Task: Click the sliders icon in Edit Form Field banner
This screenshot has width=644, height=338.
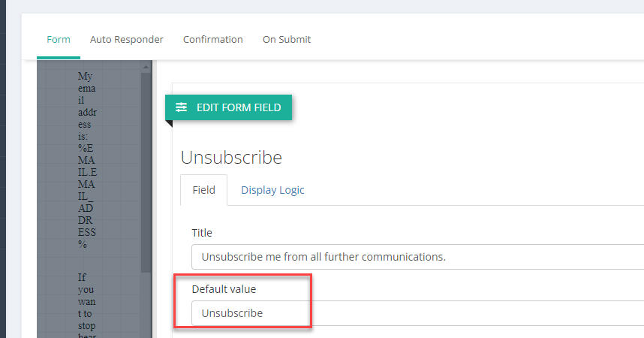Action: [181, 107]
